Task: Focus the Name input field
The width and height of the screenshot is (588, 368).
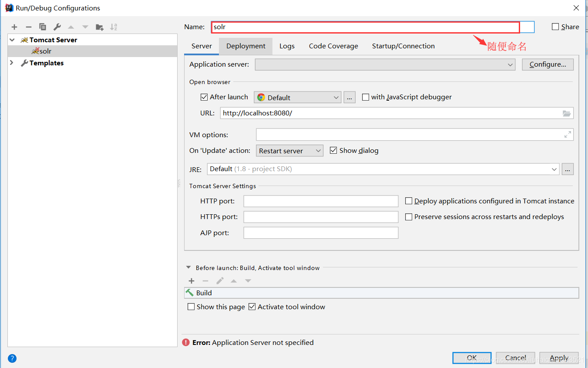Action: pos(373,27)
